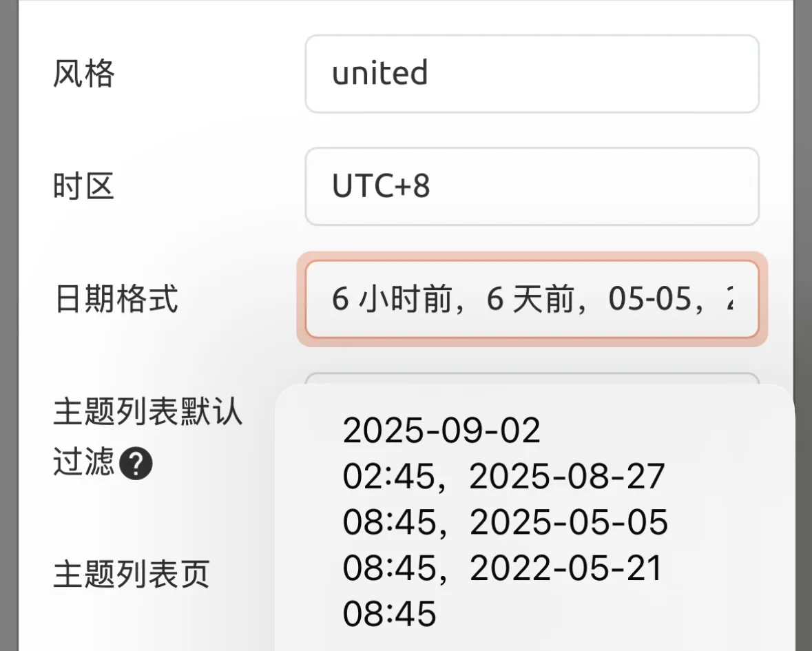
Task: Click the 02:45 time in the tooltip
Action: click(x=389, y=477)
